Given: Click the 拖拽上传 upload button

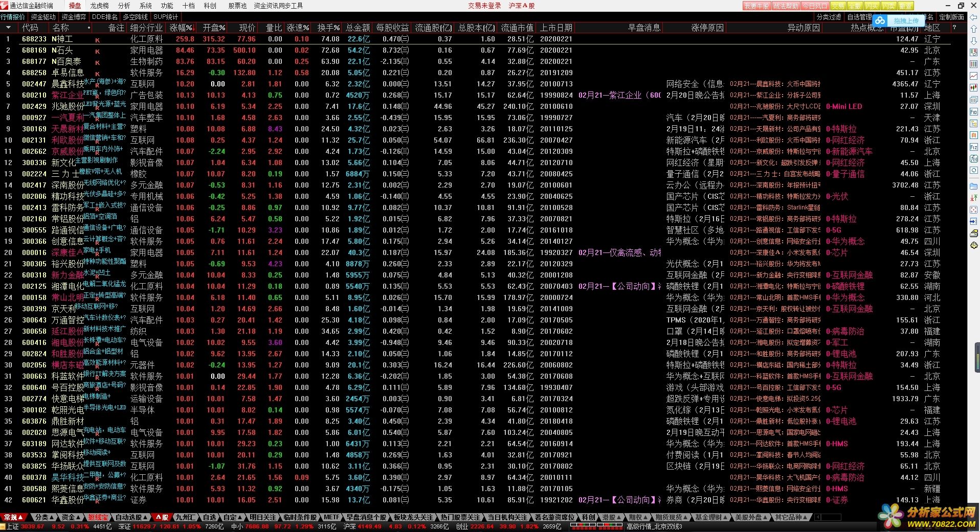Looking at the screenshot, I should click(x=906, y=20).
